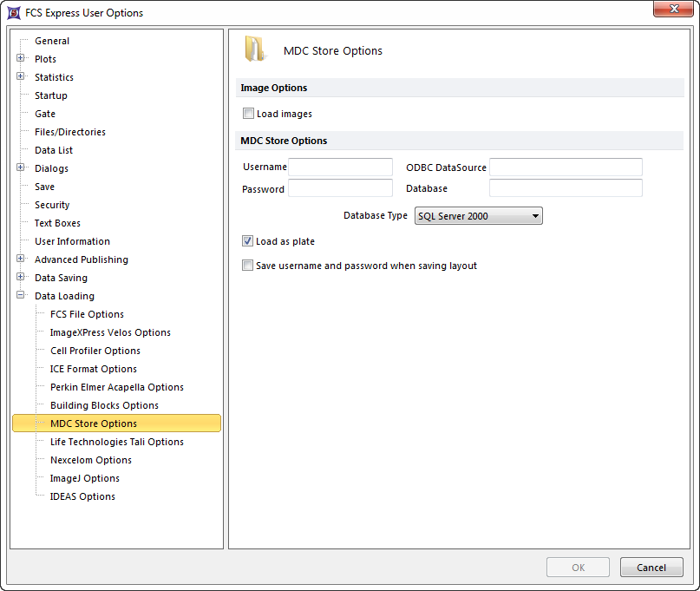Select FCS File Options in tree
700x591 pixels.
[87, 314]
